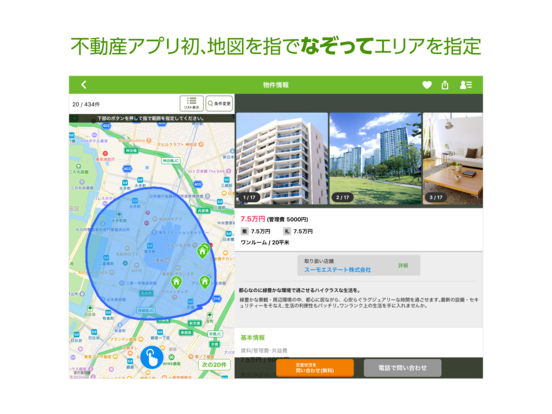Load next 20 results (次の20件)
This screenshot has width=552, height=414.
pos(214,365)
